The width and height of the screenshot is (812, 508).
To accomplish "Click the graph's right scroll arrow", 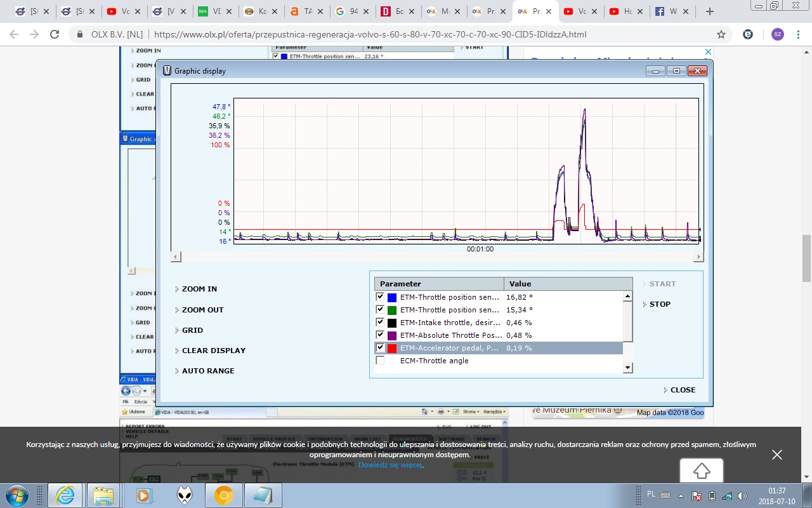I will (x=698, y=257).
